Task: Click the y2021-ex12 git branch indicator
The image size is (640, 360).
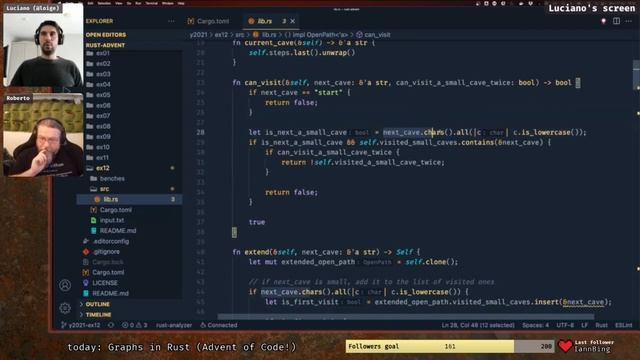Action: point(80,325)
